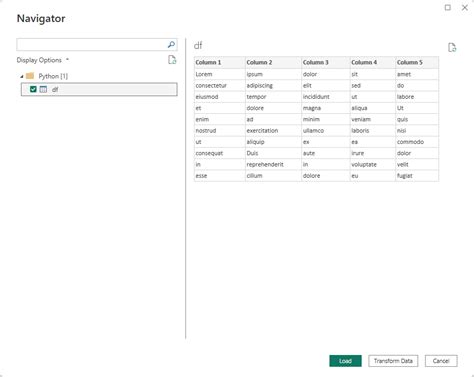Click the 'irure' cell
Image resolution: width=474 pixels, height=377 pixels.
pos(373,153)
